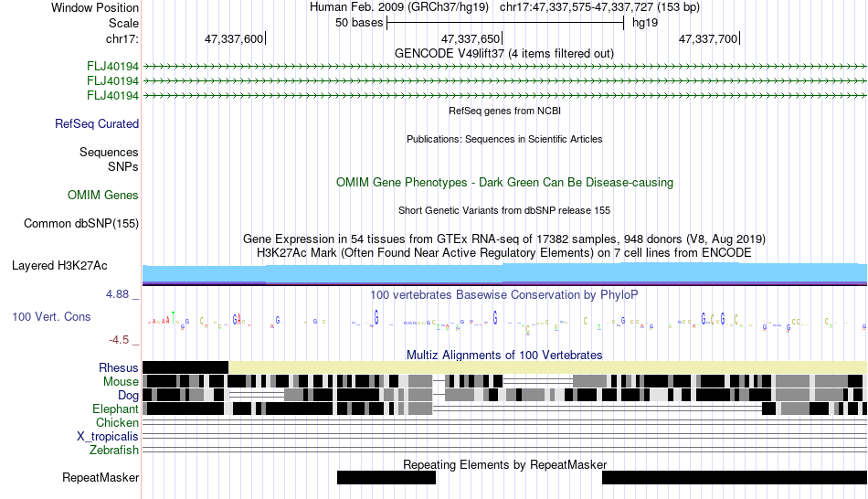Click the RefSeq genes from NCBI title
The image size is (868, 499).
pos(504,111)
